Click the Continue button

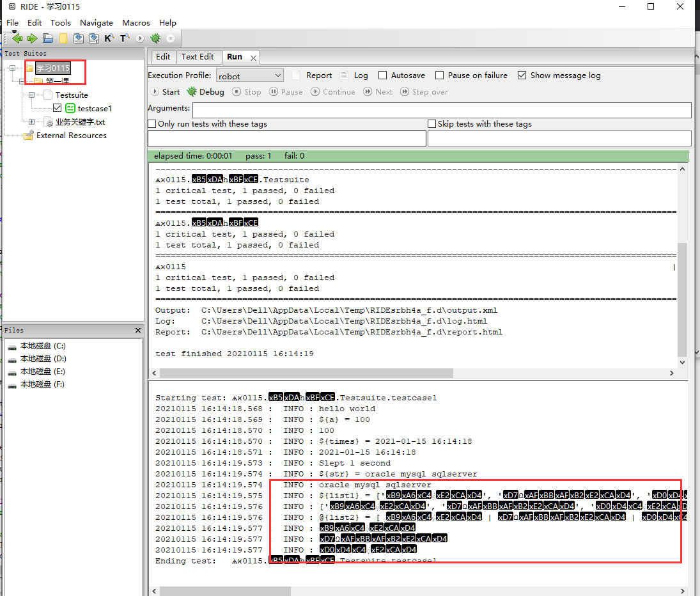click(x=333, y=92)
